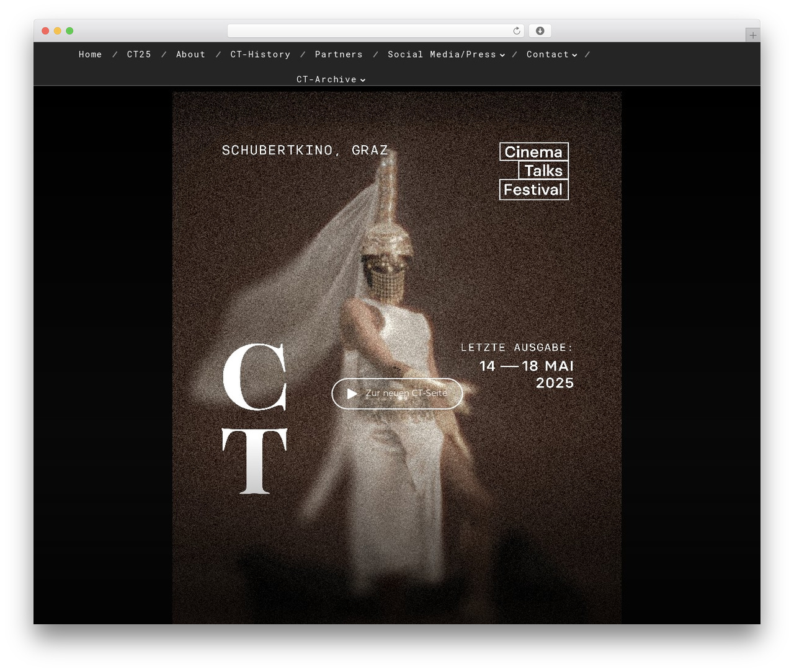
Task: Open the Home menu item
Action: (x=90, y=55)
